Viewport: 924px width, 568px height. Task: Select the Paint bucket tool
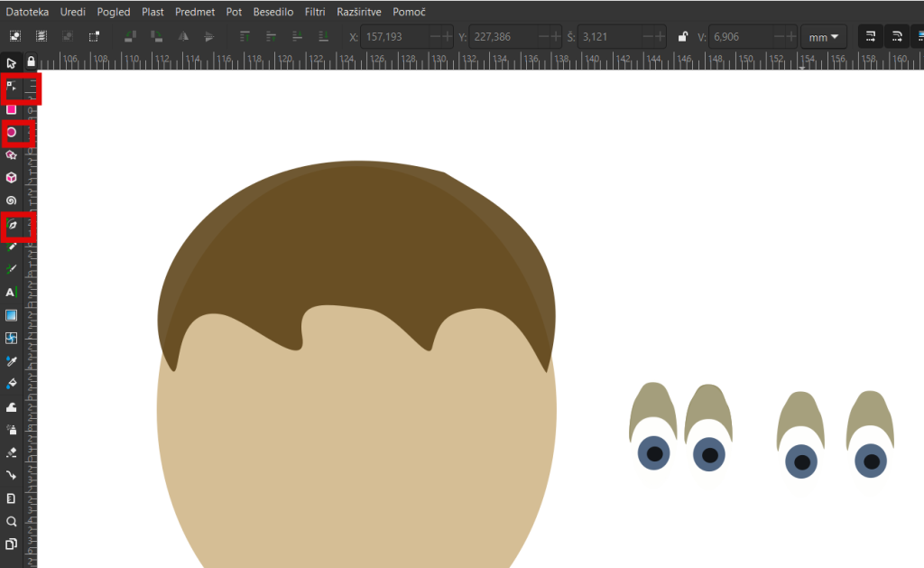coord(11,384)
